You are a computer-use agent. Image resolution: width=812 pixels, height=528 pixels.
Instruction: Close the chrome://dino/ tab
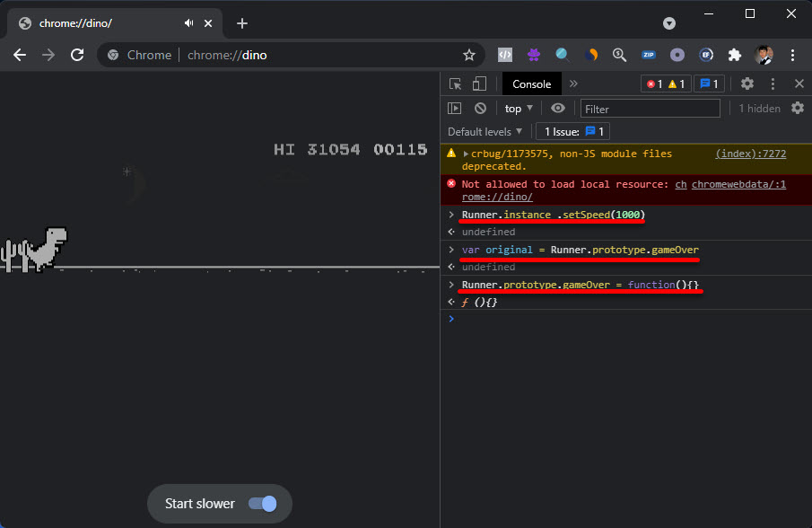(x=208, y=23)
